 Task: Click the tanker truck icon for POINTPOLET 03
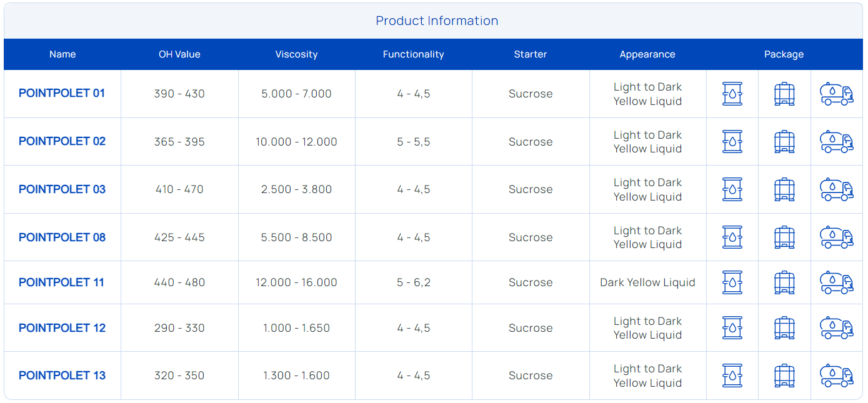pos(836,189)
